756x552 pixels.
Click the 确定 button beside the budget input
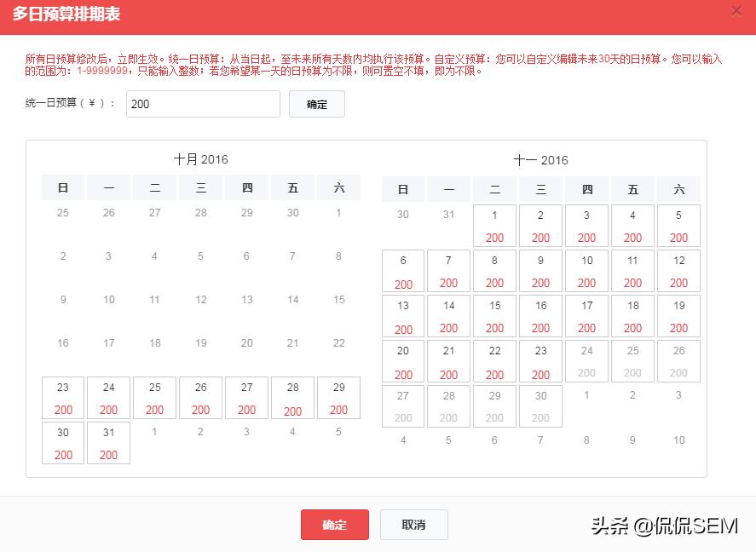click(316, 104)
